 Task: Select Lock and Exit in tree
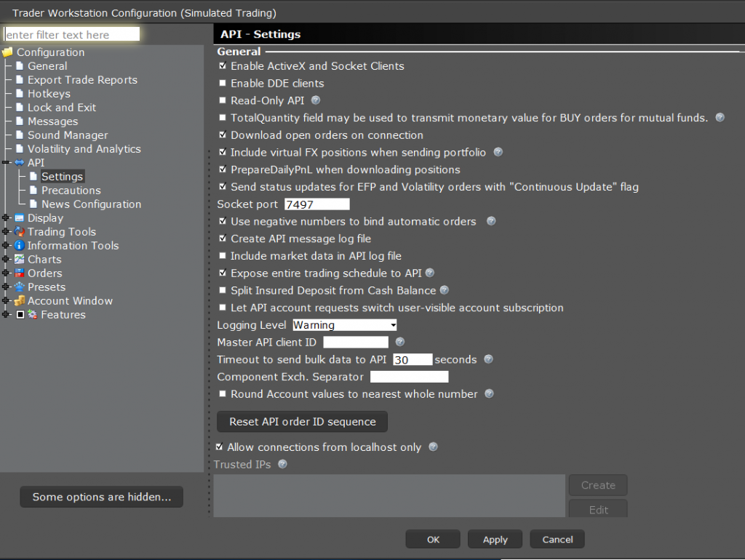pyautogui.click(x=62, y=108)
